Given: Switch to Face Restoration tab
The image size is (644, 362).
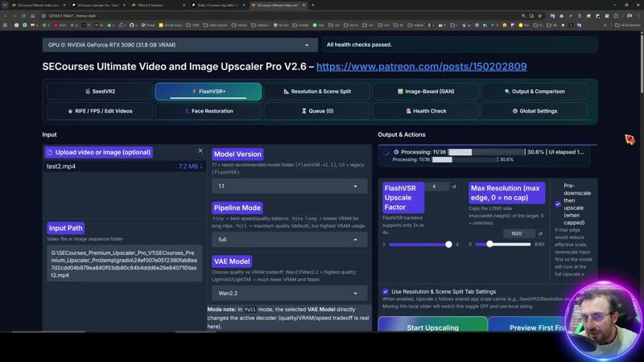Looking at the screenshot, I should pos(208,111).
